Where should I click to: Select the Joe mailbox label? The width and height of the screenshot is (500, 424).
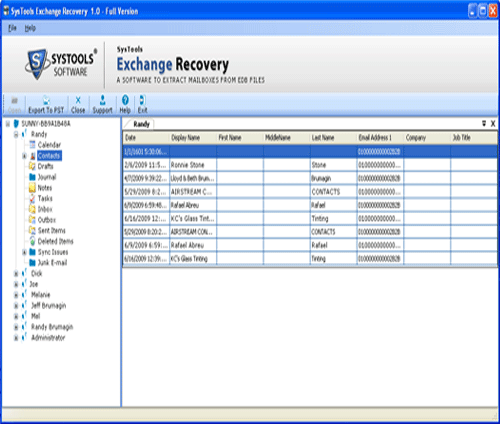(34, 284)
